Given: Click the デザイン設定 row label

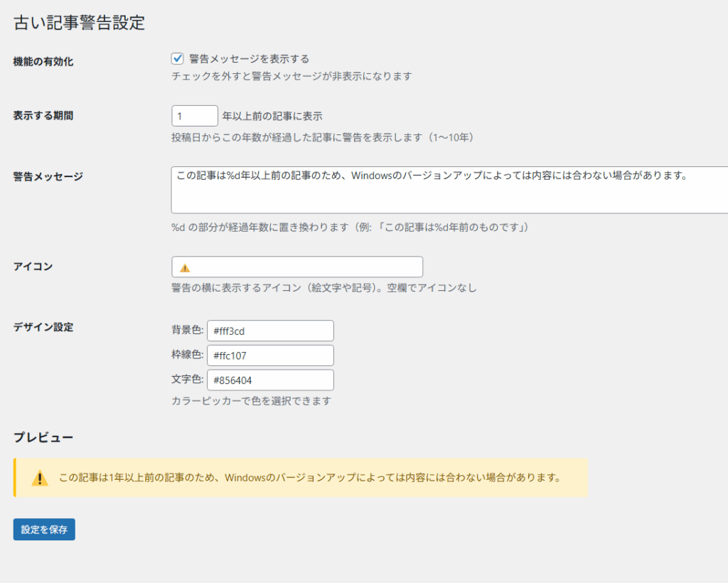Looking at the screenshot, I should (43, 328).
